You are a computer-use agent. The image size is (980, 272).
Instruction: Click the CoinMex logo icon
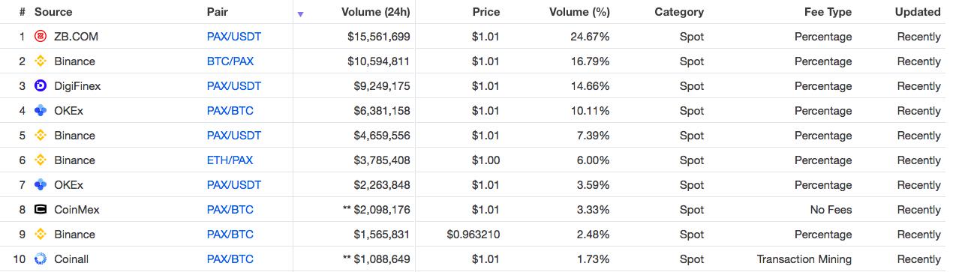[41, 210]
